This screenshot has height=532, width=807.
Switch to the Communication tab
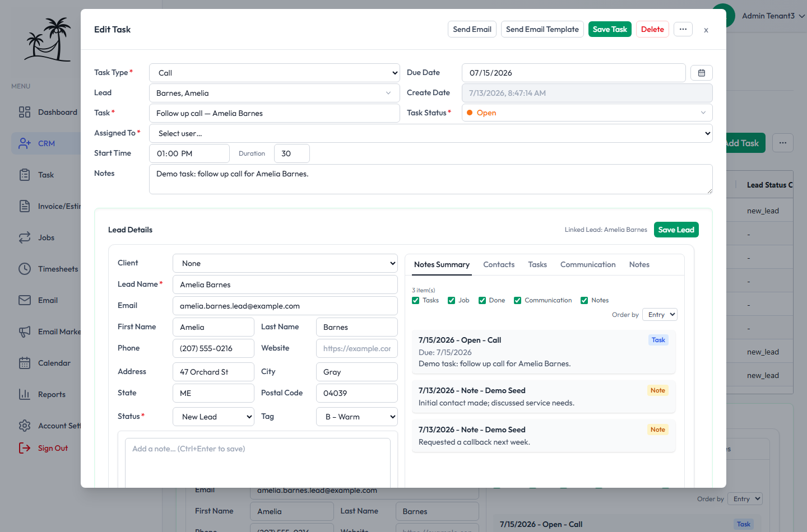click(x=588, y=264)
